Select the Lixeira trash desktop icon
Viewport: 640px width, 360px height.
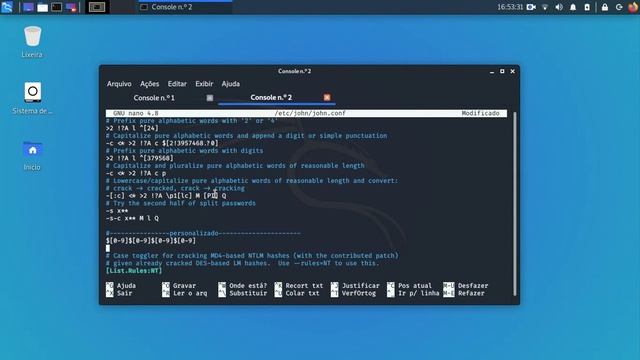[32, 42]
